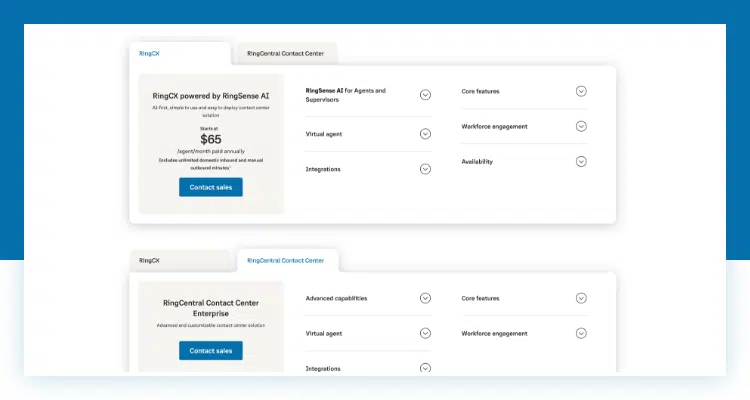Expand Virtual agent chevron in Enterprise card

[x=425, y=333]
